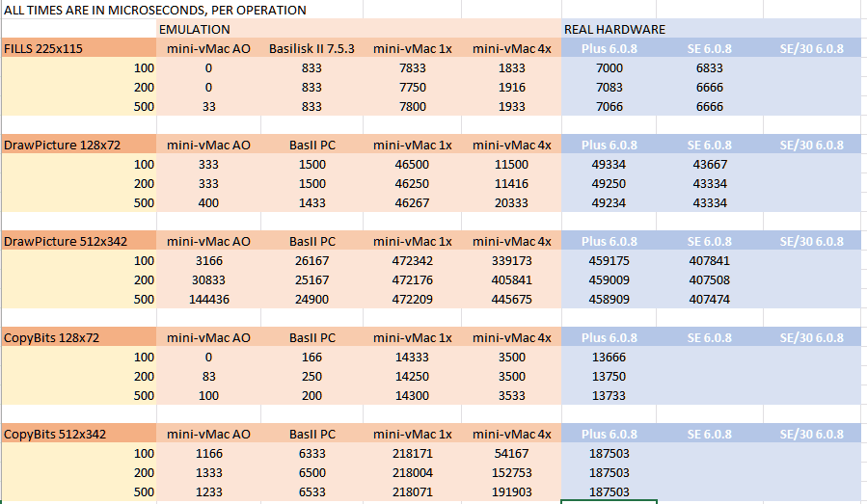The image size is (867, 504).
Task: Select the cell showing 49234
Action: click(609, 202)
